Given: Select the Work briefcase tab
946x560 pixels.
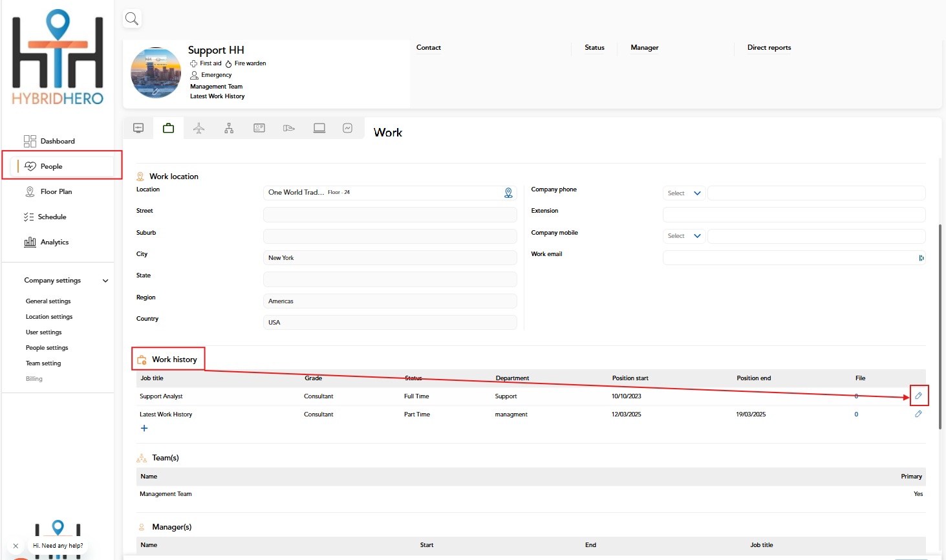Looking at the screenshot, I should 168,128.
